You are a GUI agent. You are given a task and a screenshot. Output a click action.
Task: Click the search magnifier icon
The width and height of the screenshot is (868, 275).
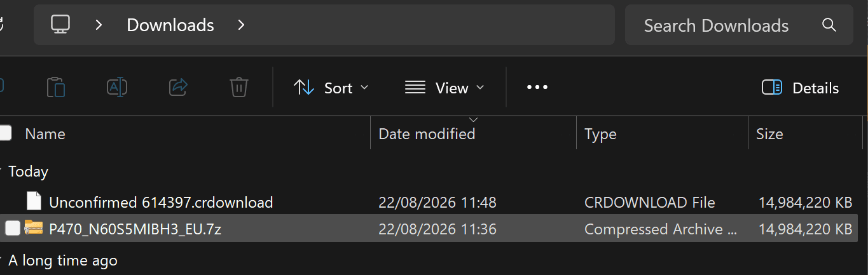tap(829, 25)
